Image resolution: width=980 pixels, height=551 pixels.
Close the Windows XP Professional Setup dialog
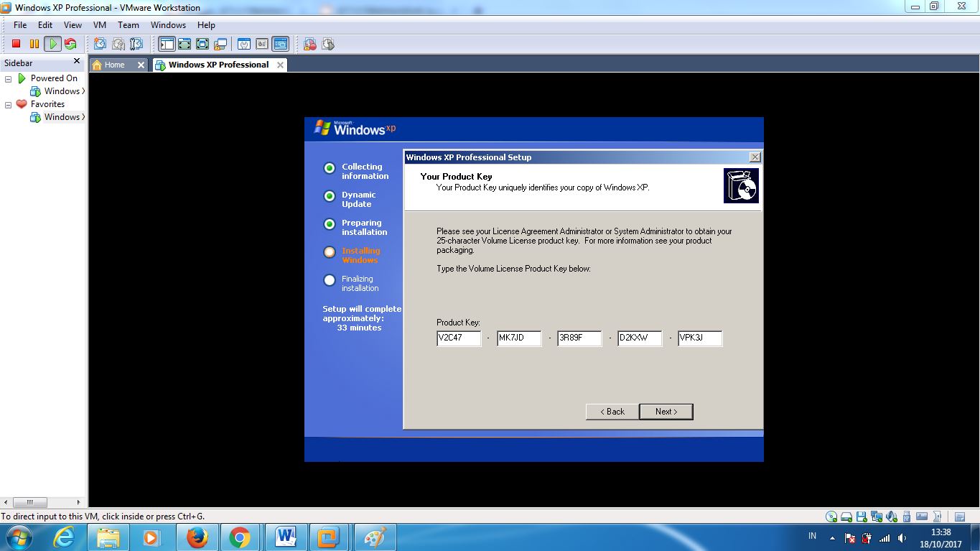point(755,157)
